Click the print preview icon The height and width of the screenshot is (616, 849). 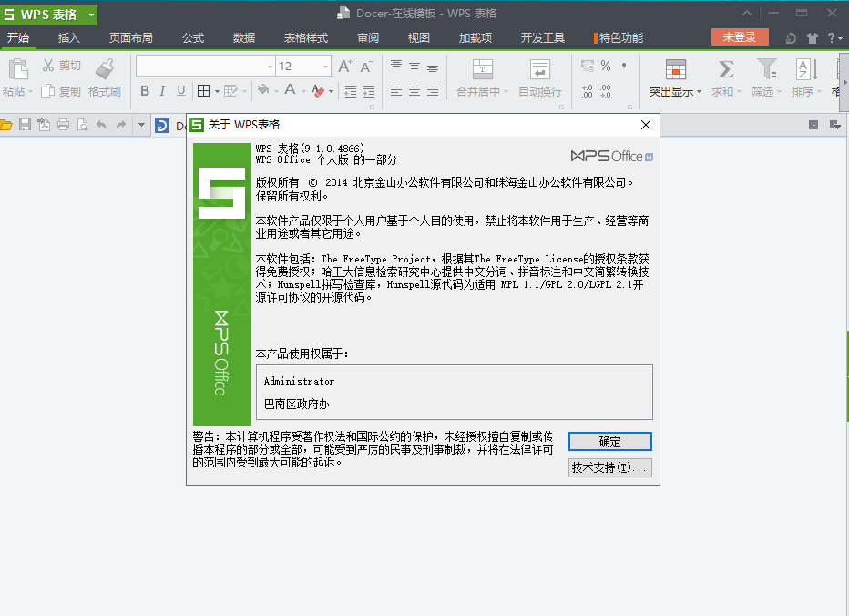click(x=82, y=125)
